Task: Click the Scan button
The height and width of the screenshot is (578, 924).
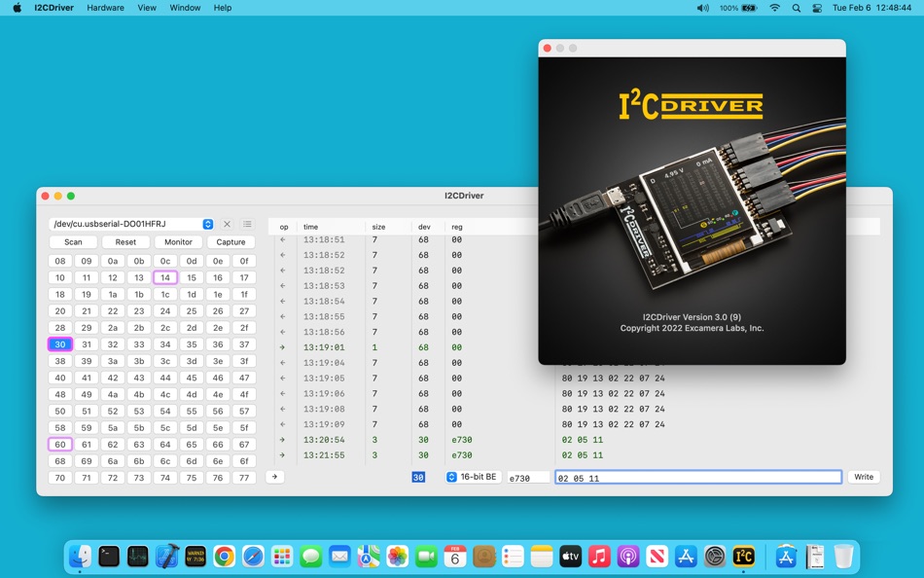Action: (73, 242)
